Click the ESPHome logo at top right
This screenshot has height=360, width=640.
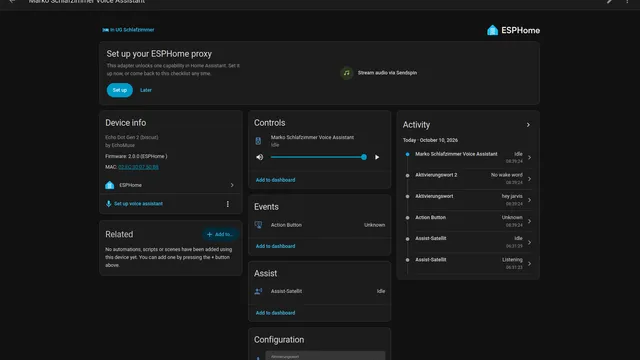[x=513, y=30]
